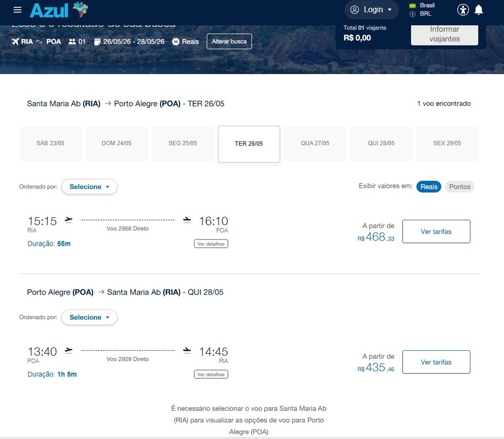Click the passengers icon showing 01
504x439 pixels.
point(72,42)
